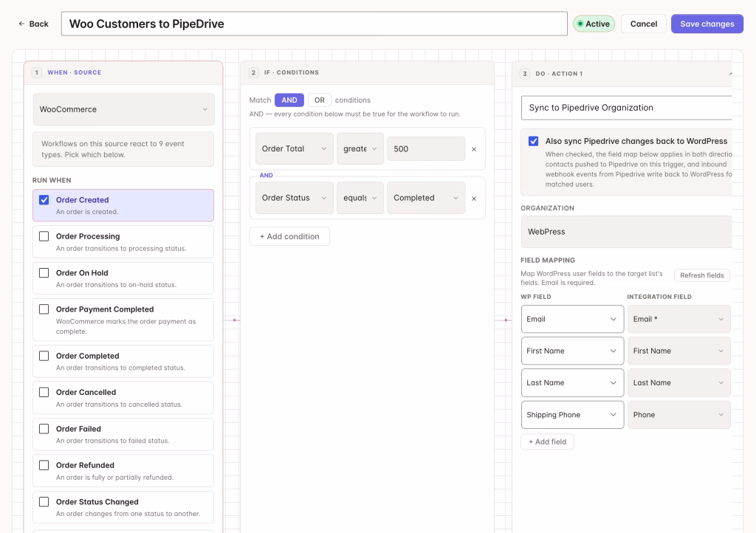Viewport: 756px width, 533px height.
Task: Refresh the integration fields
Action: 702,275
